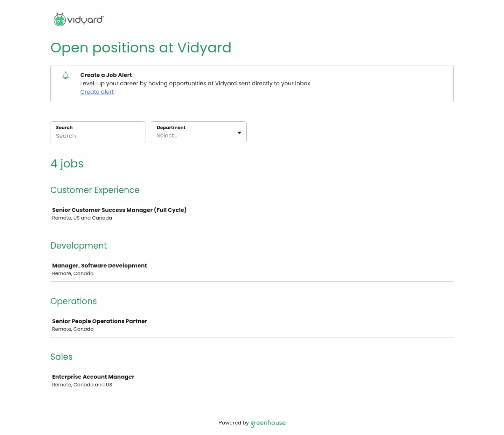Click the Operations department heading

73,301
